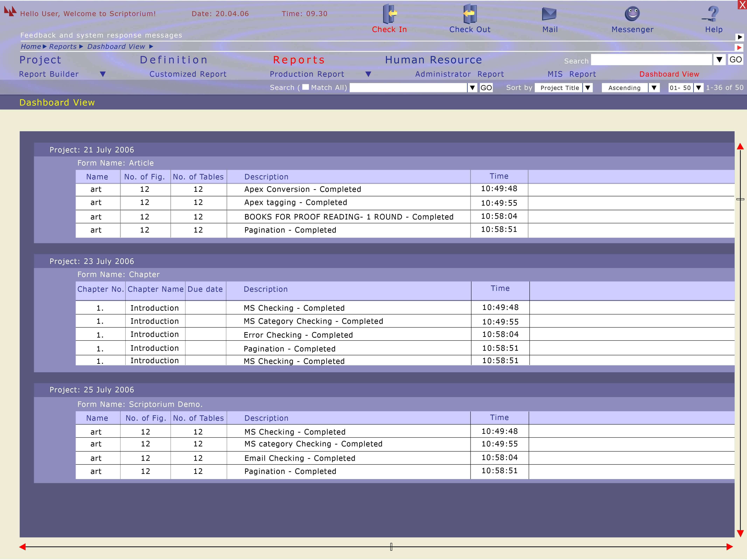The height and width of the screenshot is (560, 747).
Task: Click the Check Out door icon
Action: coord(470,14)
